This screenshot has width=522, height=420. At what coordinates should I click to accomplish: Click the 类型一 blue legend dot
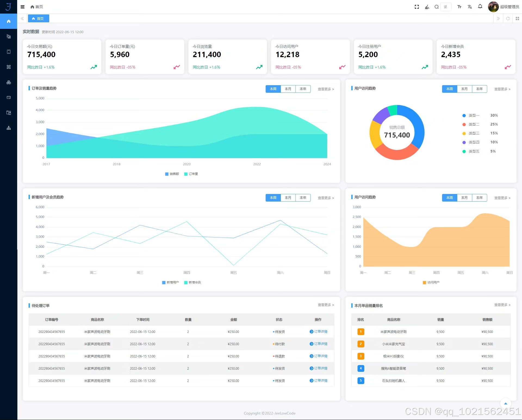[x=464, y=116]
